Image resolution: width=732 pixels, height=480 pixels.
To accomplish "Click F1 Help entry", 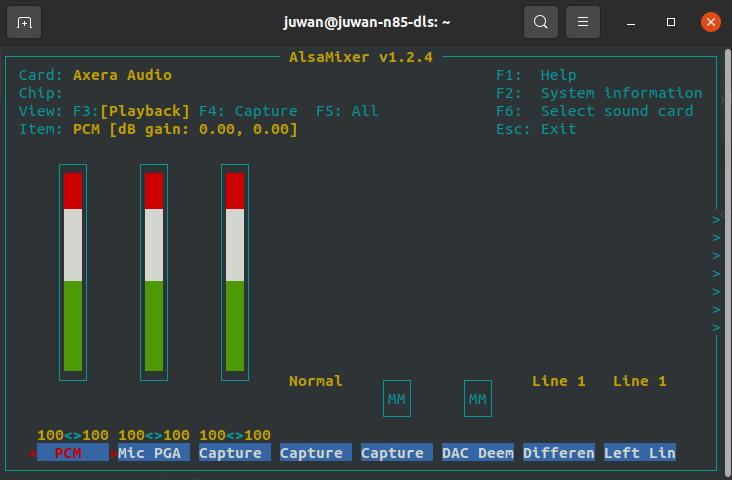I will pyautogui.click(x=536, y=75).
